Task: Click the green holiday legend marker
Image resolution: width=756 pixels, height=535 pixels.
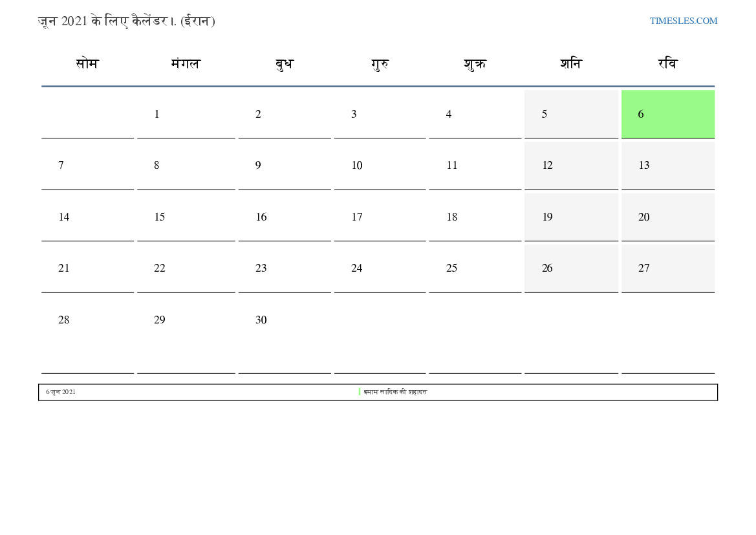Action: click(x=360, y=392)
